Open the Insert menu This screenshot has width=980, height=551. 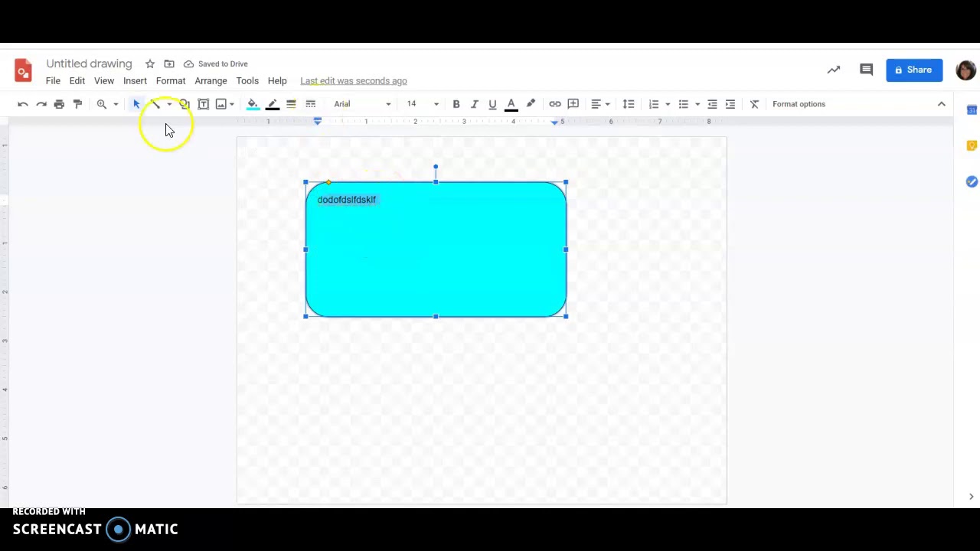pos(135,80)
